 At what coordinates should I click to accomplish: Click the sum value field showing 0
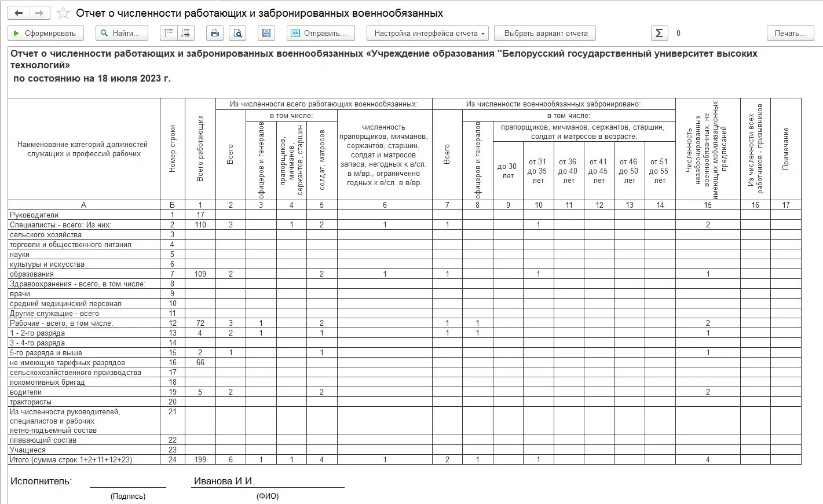pos(678,33)
